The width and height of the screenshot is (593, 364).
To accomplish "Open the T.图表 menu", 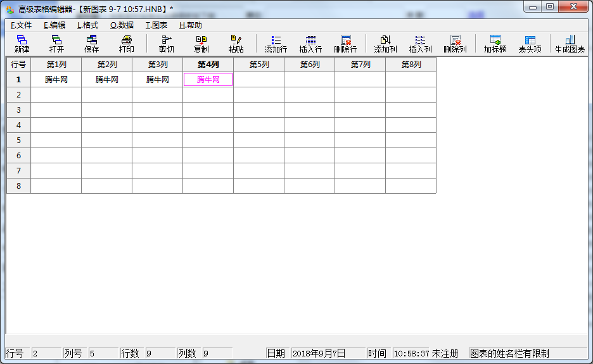I will 156,25.
